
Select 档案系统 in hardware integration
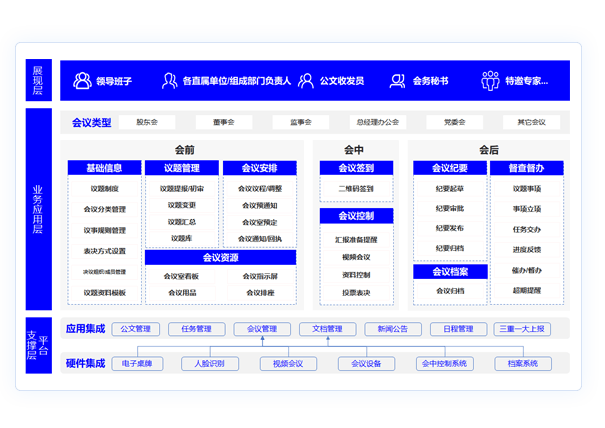pyautogui.click(x=522, y=364)
